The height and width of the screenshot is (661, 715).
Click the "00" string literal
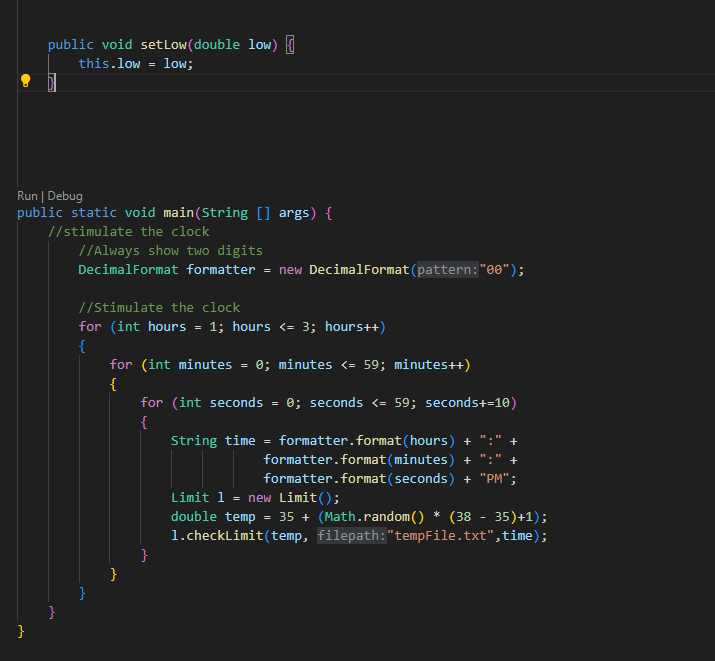tap(494, 270)
